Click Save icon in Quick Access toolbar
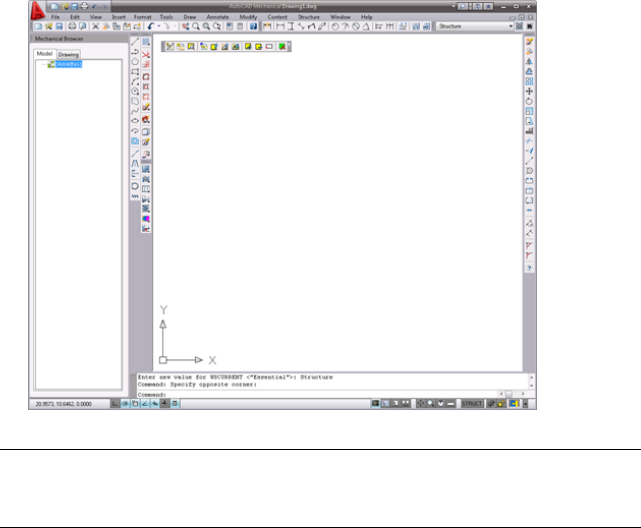This screenshot has width=641, height=528. click(x=74, y=6)
